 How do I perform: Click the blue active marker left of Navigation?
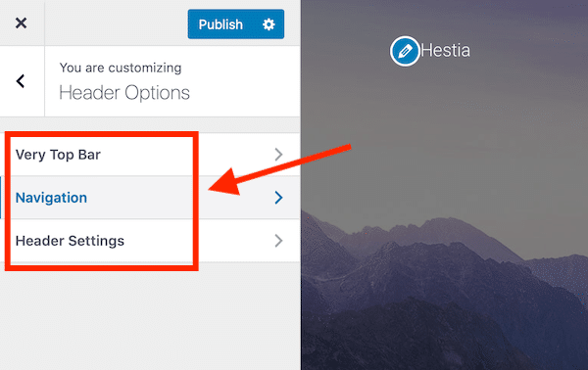click(1, 198)
